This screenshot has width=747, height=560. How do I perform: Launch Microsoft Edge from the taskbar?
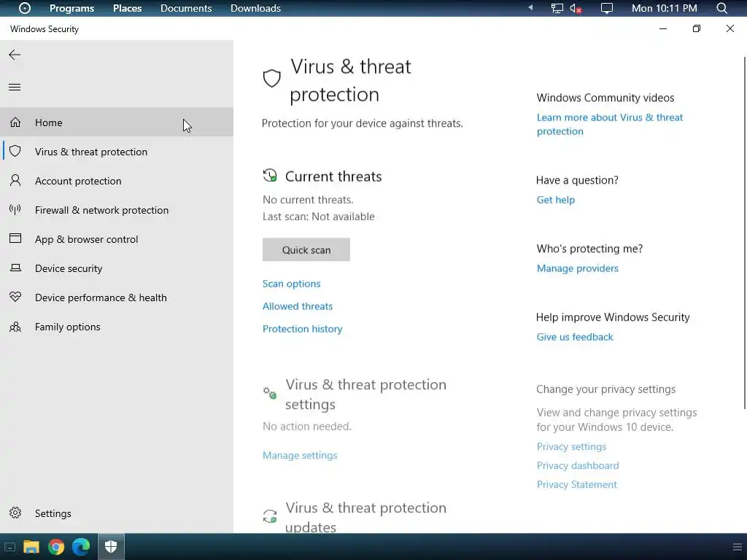coord(81,547)
